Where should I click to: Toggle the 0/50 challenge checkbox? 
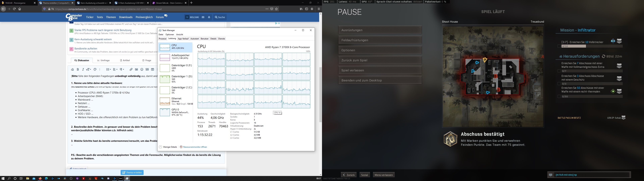pyautogui.click(x=559, y=97)
